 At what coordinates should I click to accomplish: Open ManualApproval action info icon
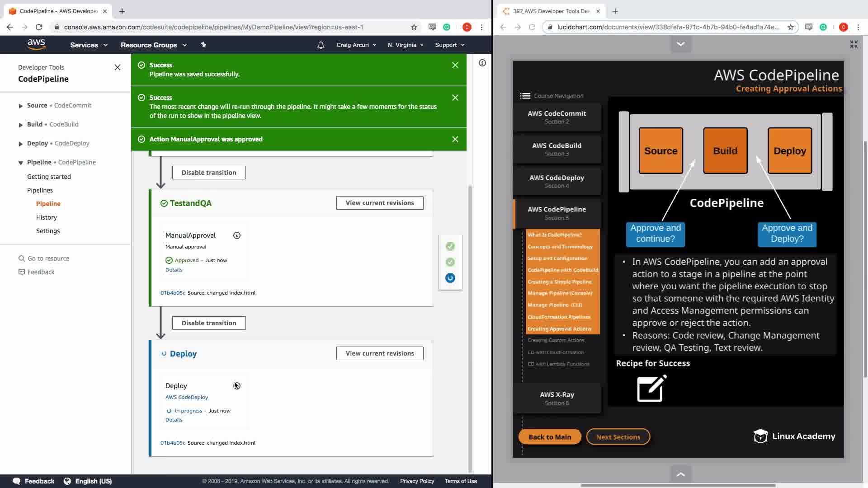[236, 235]
